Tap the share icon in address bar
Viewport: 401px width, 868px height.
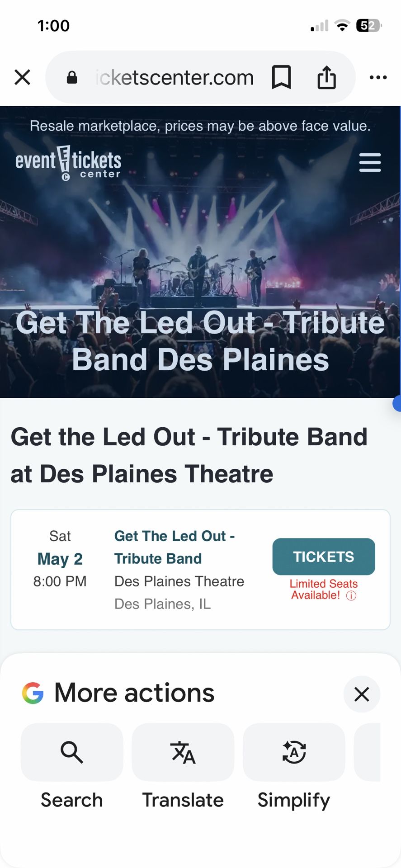(326, 77)
